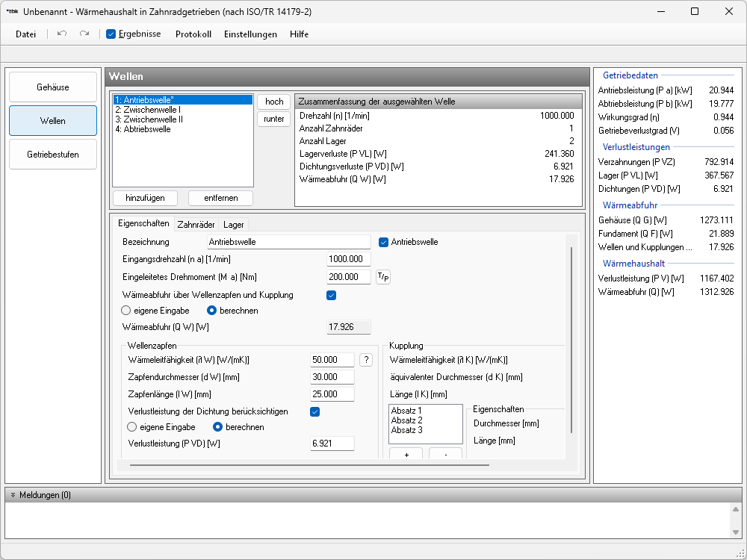This screenshot has height=560, width=747.
Task: Switch to the Zahnräder tab
Action: click(x=196, y=224)
